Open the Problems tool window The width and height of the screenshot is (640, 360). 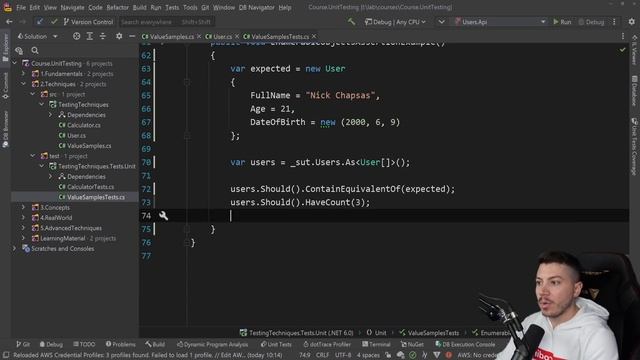[x=120, y=344]
